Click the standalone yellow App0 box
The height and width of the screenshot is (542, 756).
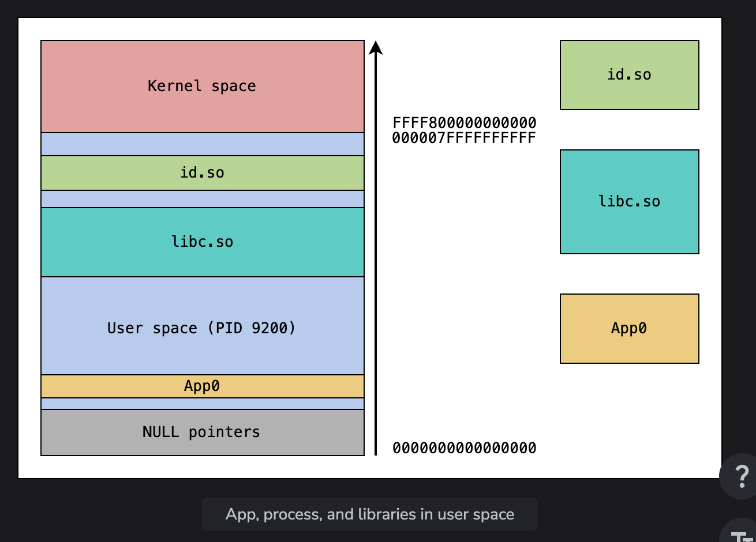click(x=630, y=329)
